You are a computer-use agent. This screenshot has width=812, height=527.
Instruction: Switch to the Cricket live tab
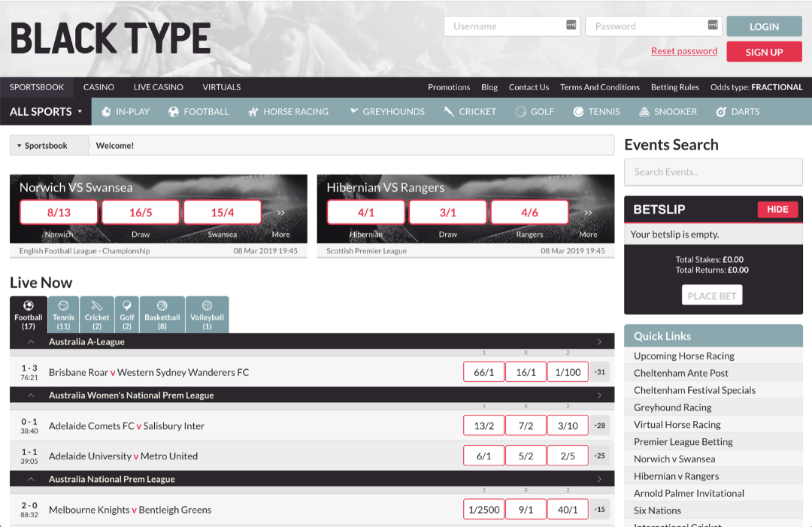pyautogui.click(x=97, y=314)
